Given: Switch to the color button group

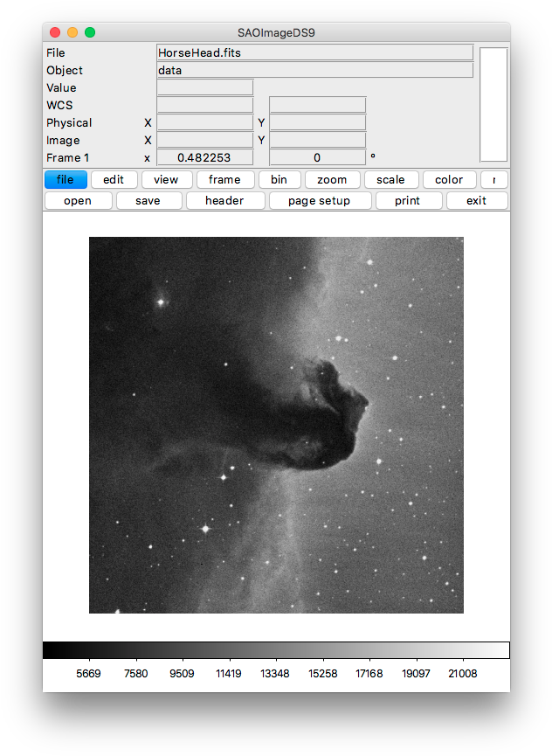Looking at the screenshot, I should pyautogui.click(x=449, y=179).
